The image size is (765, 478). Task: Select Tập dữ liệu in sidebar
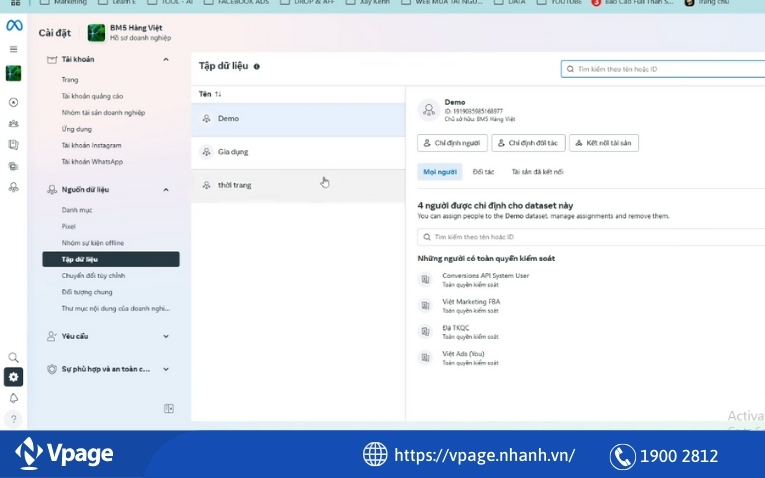pos(111,259)
